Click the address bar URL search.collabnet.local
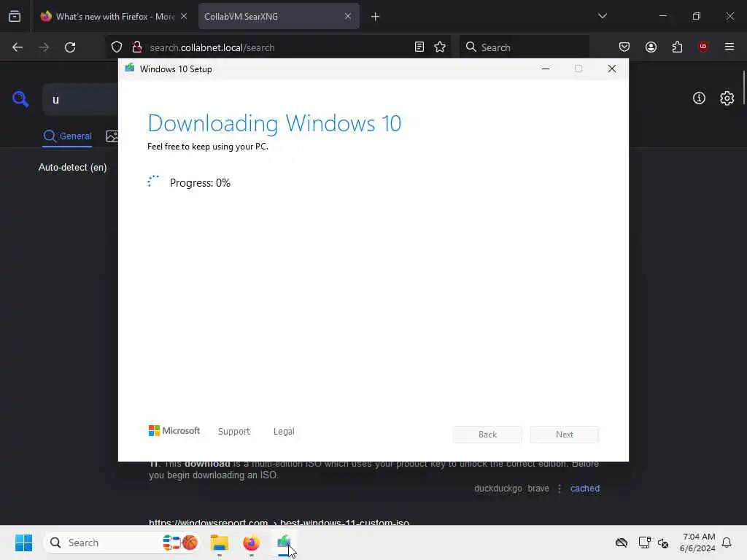Viewport: 747px width, 560px height. pyautogui.click(x=212, y=47)
